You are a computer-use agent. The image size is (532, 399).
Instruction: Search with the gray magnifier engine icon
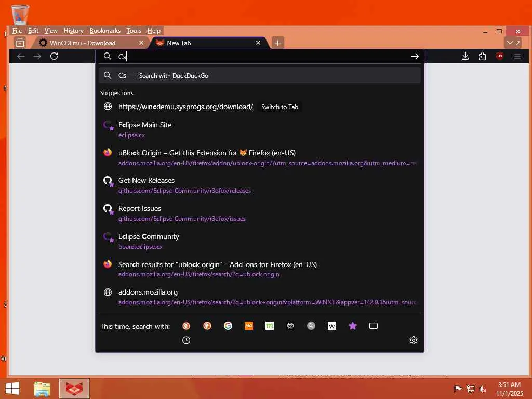click(311, 326)
